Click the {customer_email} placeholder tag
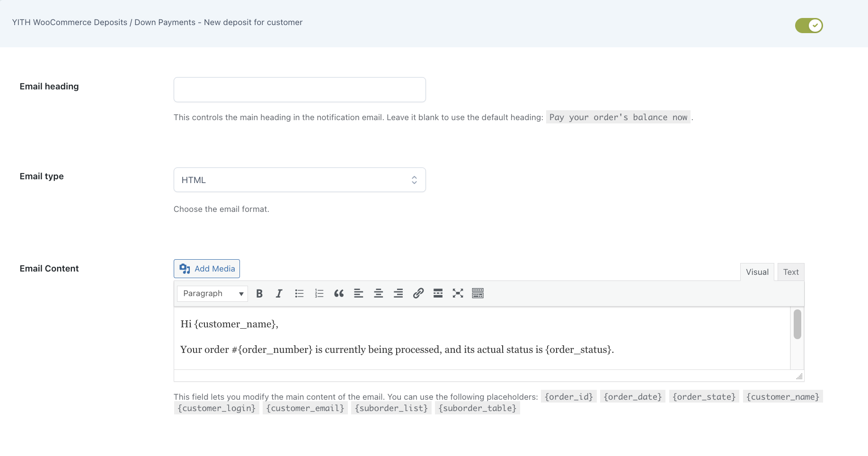 coord(305,408)
